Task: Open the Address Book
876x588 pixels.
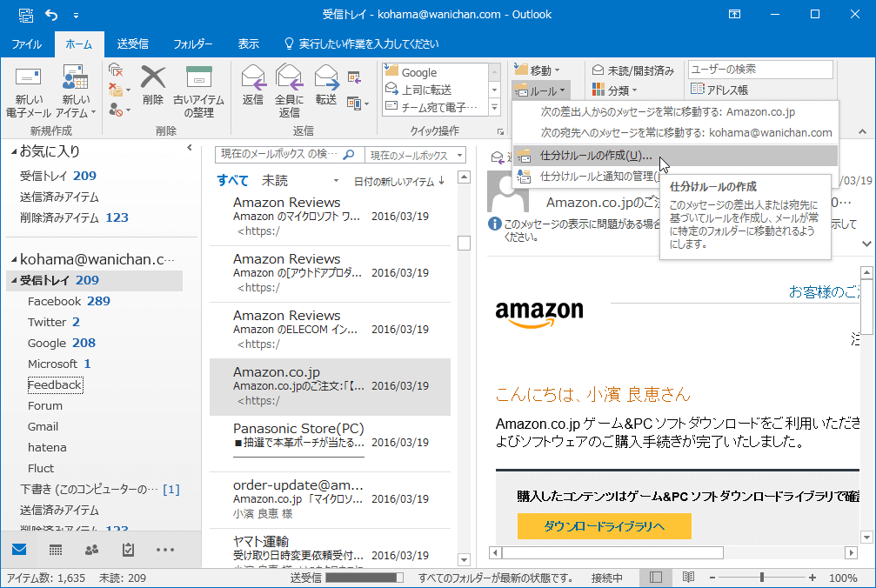Action: [719, 90]
